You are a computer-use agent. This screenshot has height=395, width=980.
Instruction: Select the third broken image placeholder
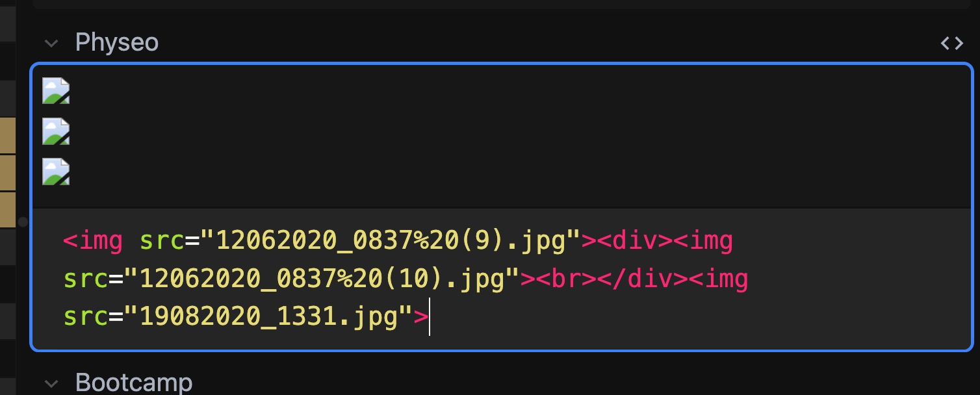coord(56,172)
